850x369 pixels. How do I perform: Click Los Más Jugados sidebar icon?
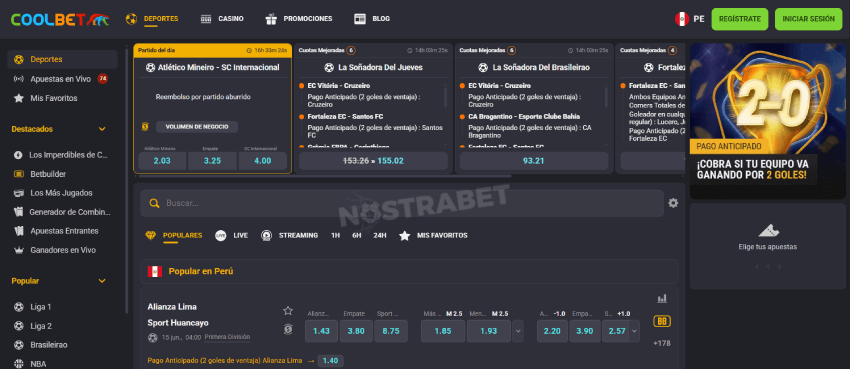tap(19, 193)
